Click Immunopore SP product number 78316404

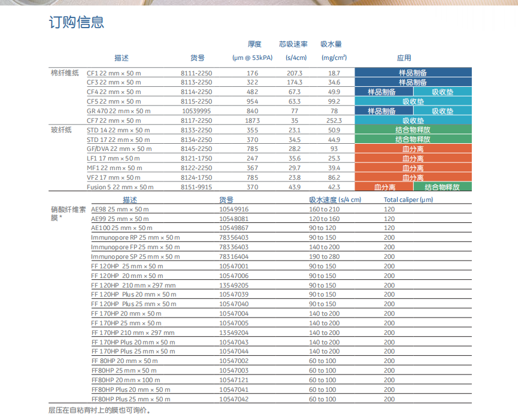pyautogui.click(x=234, y=257)
